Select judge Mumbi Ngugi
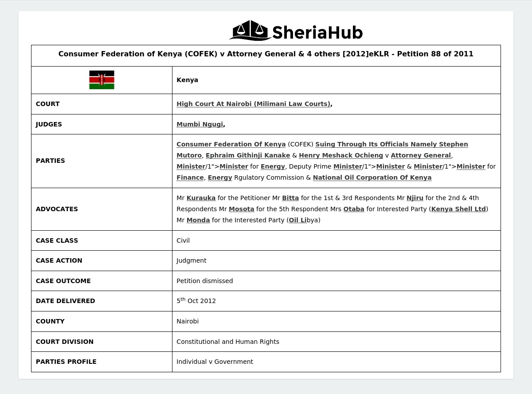The image size is (532, 394). point(199,124)
